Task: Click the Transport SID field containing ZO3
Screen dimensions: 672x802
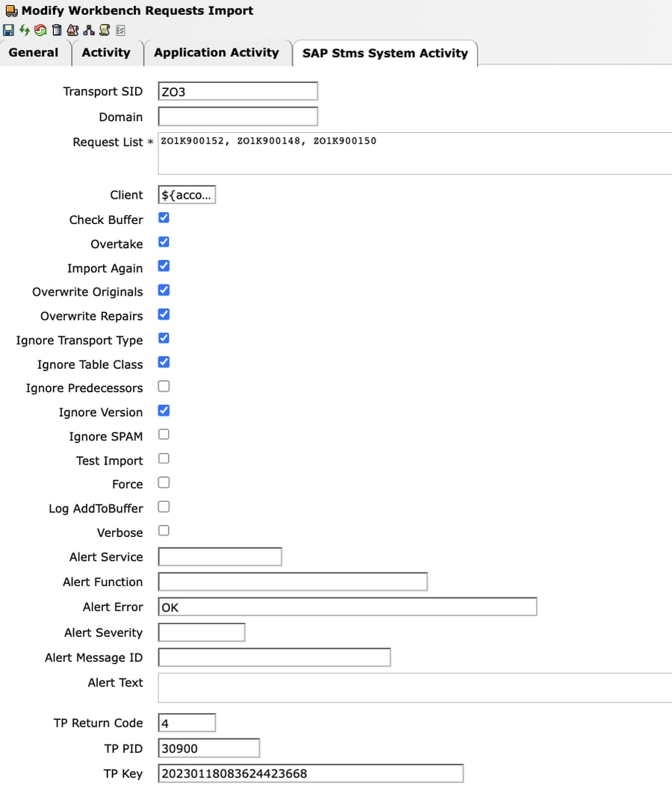Action: 237,91
